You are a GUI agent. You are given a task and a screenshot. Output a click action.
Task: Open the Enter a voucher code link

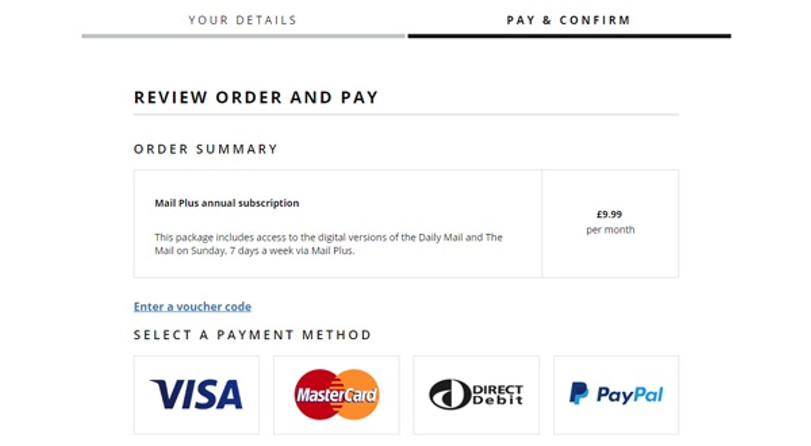(x=192, y=307)
